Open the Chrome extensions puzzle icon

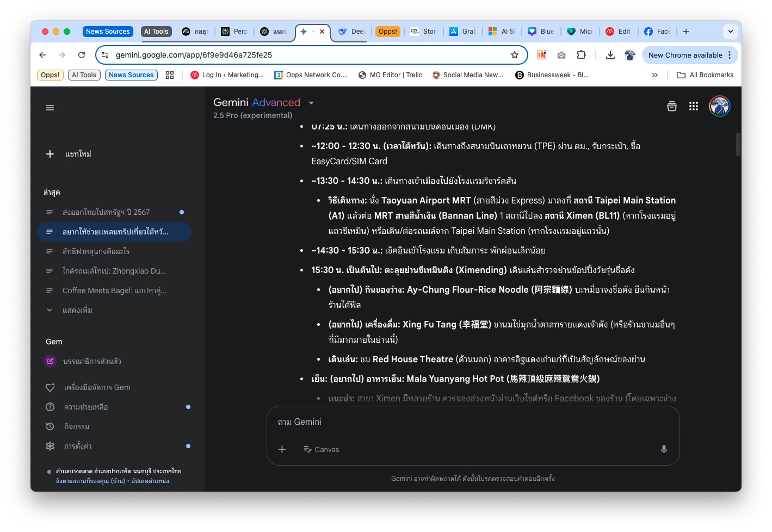[581, 55]
